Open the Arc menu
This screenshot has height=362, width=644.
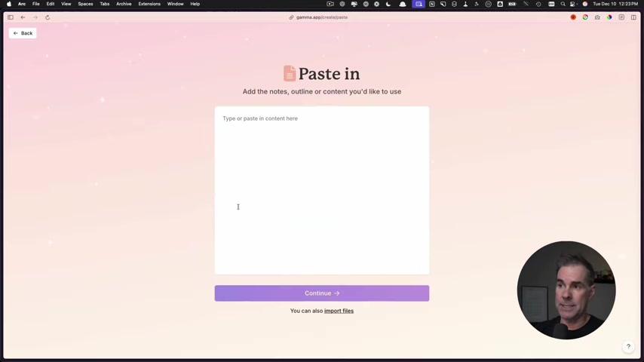pos(22,4)
